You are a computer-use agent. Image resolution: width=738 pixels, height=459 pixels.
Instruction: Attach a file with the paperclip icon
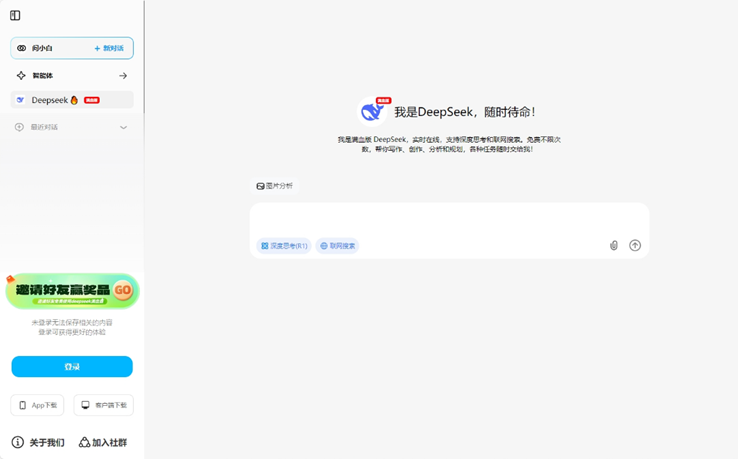click(x=614, y=245)
